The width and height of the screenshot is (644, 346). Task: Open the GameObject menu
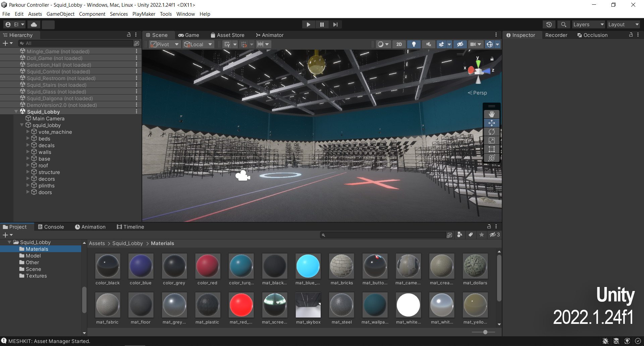coord(60,14)
